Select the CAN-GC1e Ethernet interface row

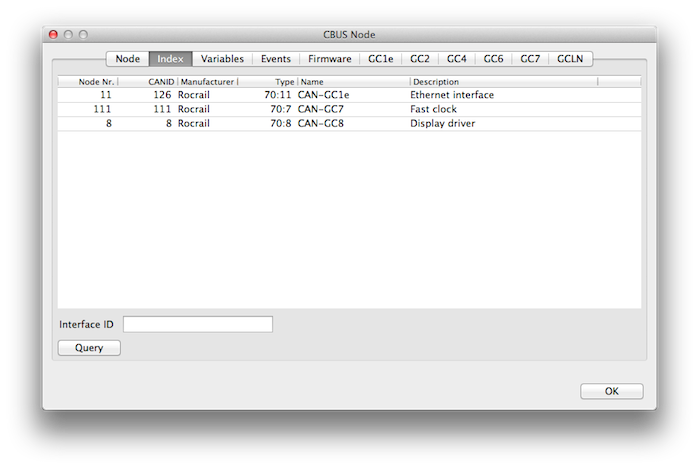(349, 95)
